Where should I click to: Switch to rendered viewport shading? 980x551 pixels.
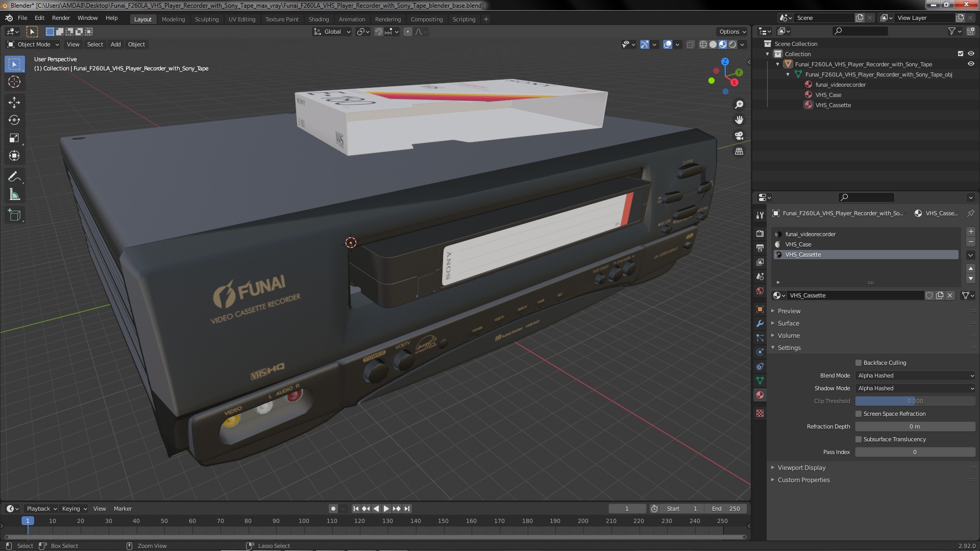tap(732, 44)
